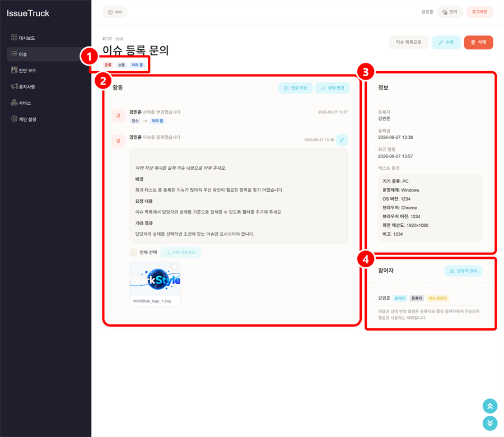
Task: Click the 이슈 등록 문의 title
Action: (136, 50)
